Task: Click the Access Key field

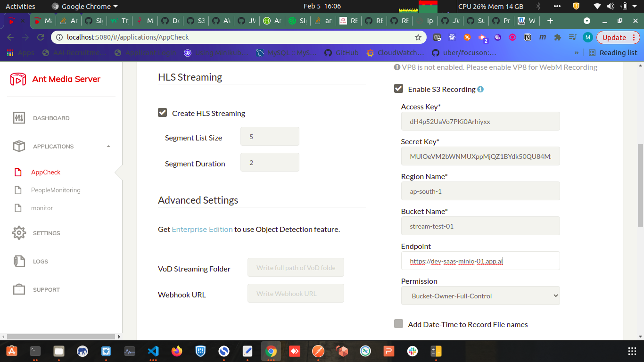Action: click(x=480, y=121)
